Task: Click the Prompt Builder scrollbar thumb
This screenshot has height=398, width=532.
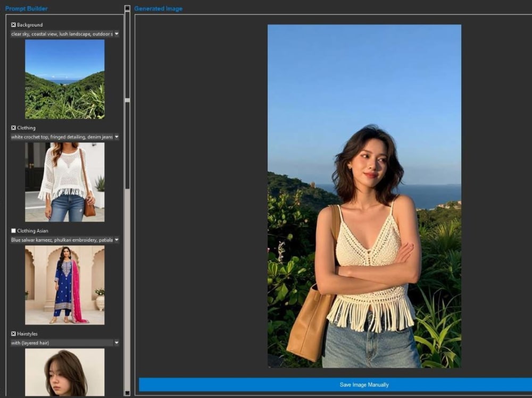Action: pyautogui.click(x=127, y=100)
